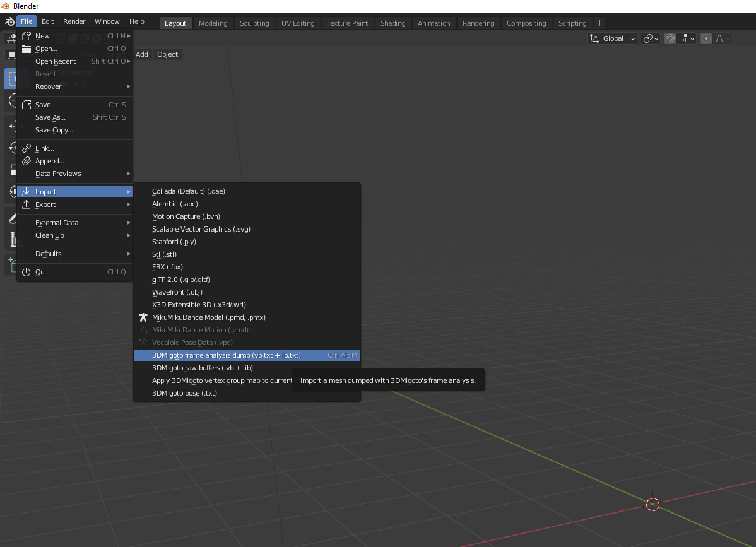Open the viewport Add menu
756x547 pixels.
[x=142, y=54]
